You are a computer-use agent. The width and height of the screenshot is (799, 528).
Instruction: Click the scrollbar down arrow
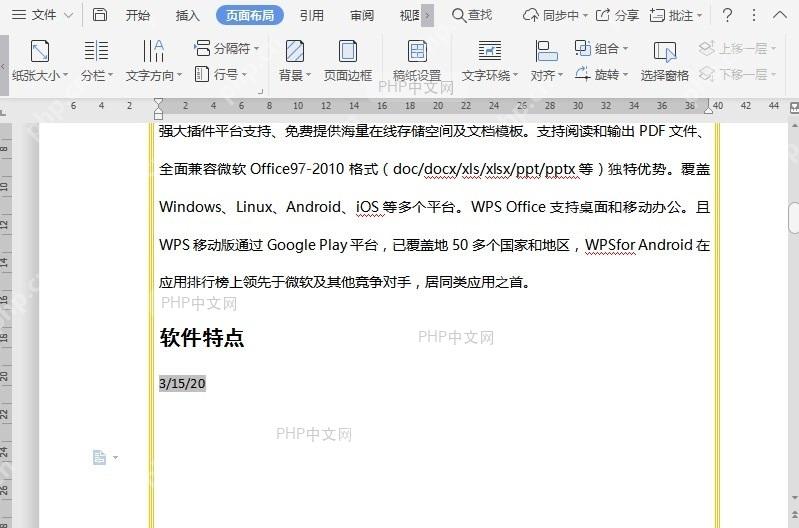[x=794, y=497]
